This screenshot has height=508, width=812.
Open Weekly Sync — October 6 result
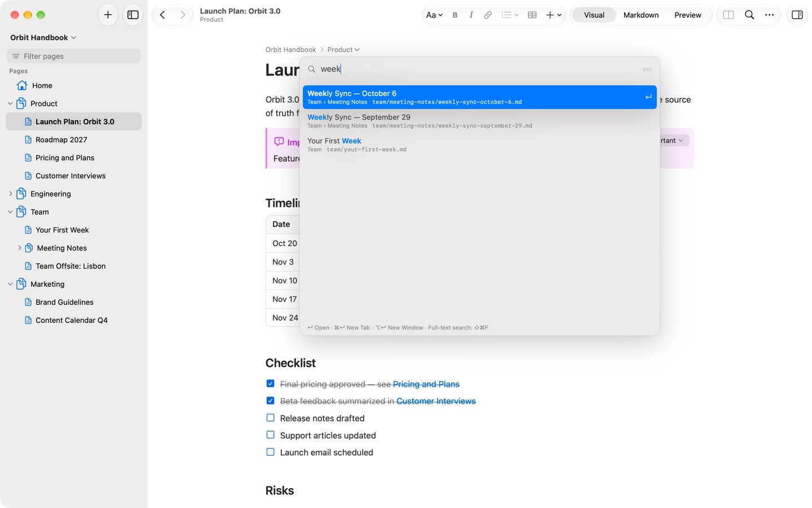tap(479, 97)
